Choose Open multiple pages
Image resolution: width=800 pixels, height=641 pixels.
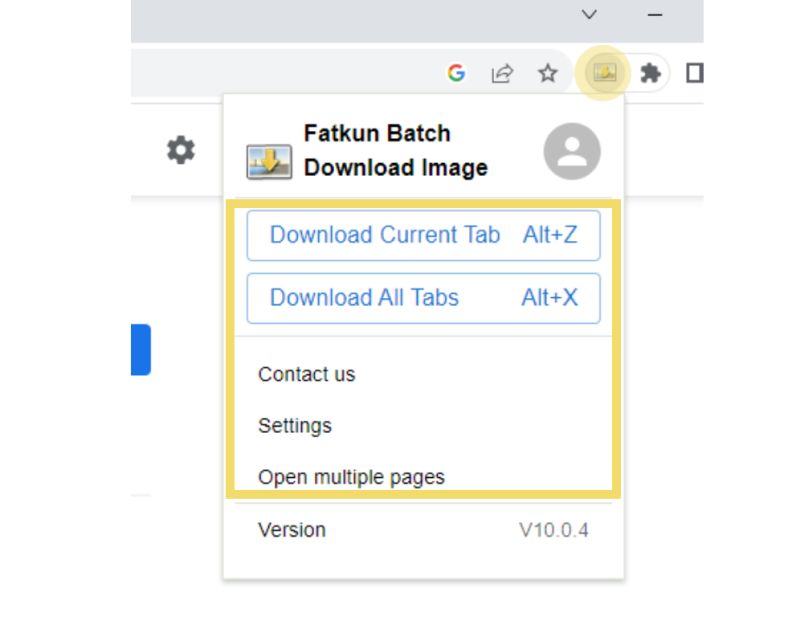(x=351, y=477)
